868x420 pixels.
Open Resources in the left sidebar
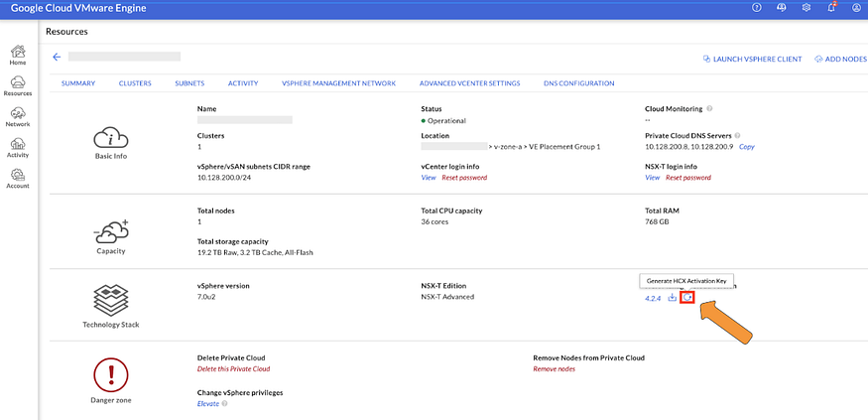click(x=18, y=85)
